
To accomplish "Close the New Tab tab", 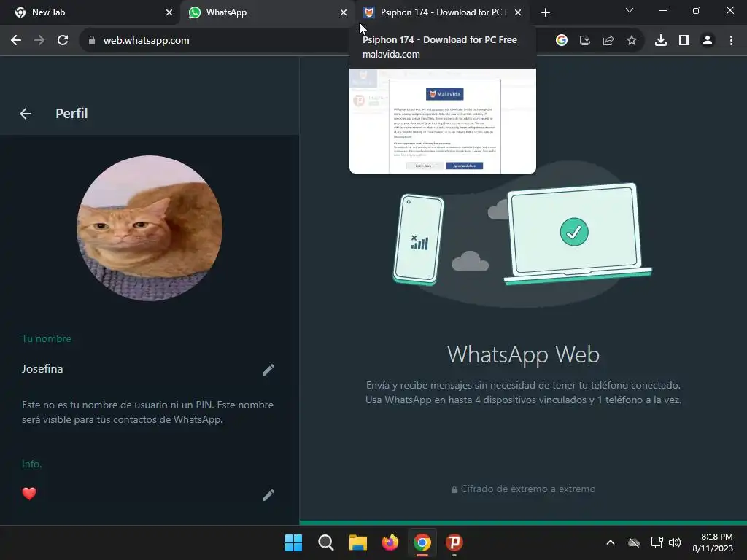I will (169, 12).
